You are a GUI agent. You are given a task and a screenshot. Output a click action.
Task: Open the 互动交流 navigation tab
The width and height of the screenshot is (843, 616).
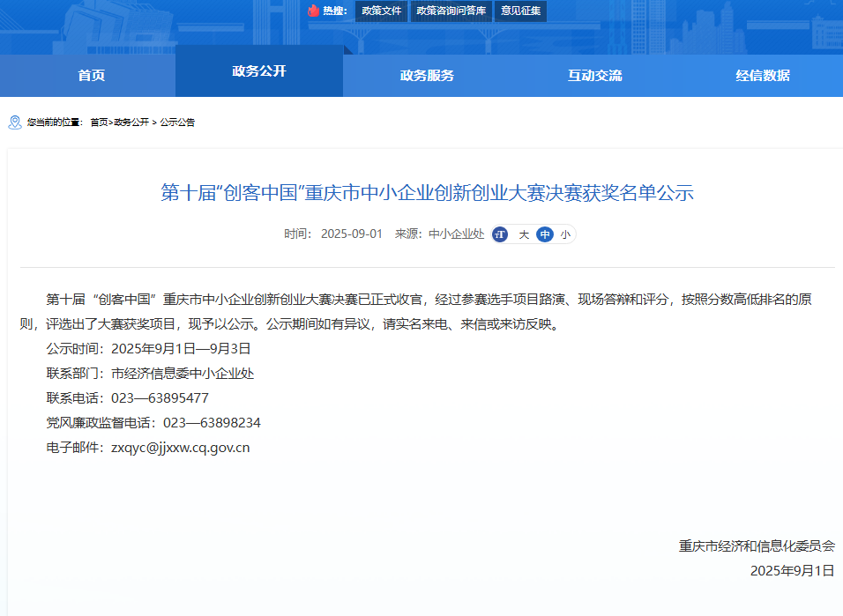click(594, 76)
